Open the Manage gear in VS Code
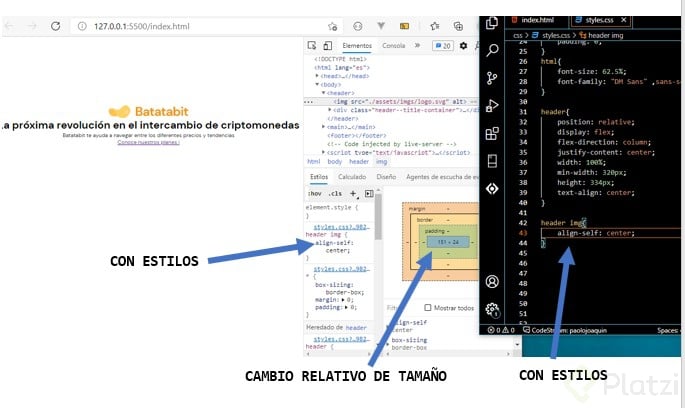 tap(492, 310)
